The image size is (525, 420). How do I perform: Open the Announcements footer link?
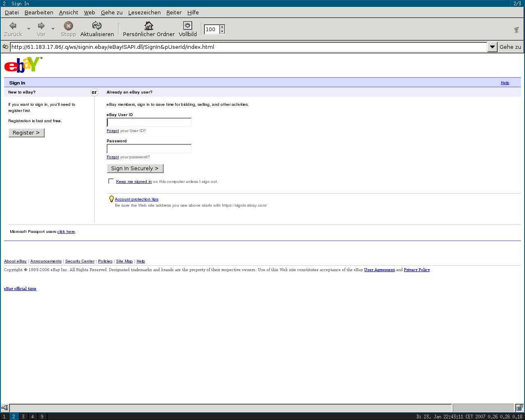click(46, 261)
